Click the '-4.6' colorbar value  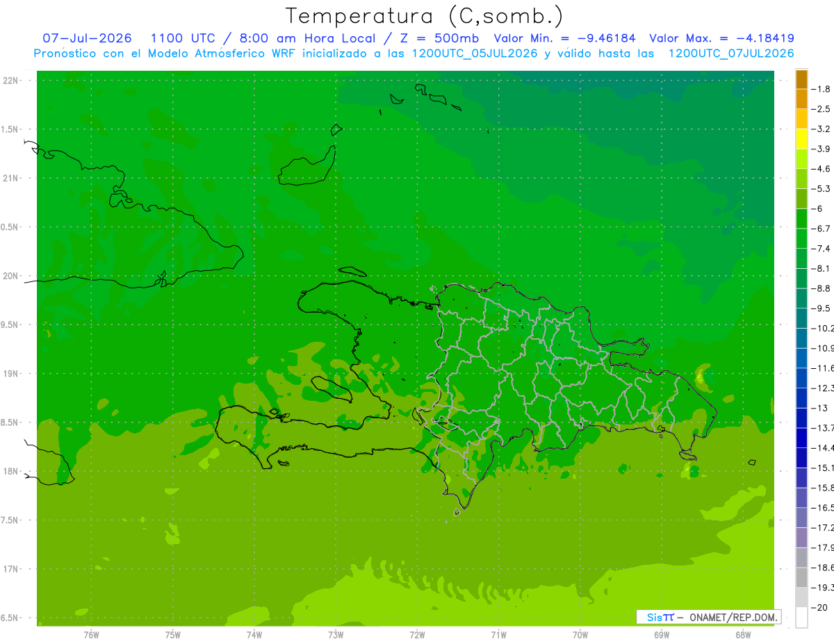pyautogui.click(x=821, y=169)
